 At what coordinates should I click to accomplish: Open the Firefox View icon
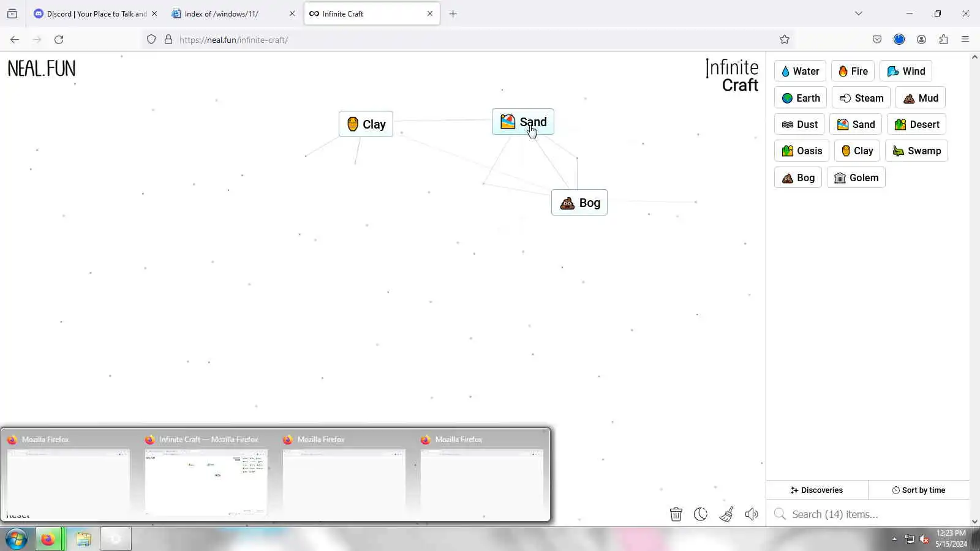(x=12, y=13)
